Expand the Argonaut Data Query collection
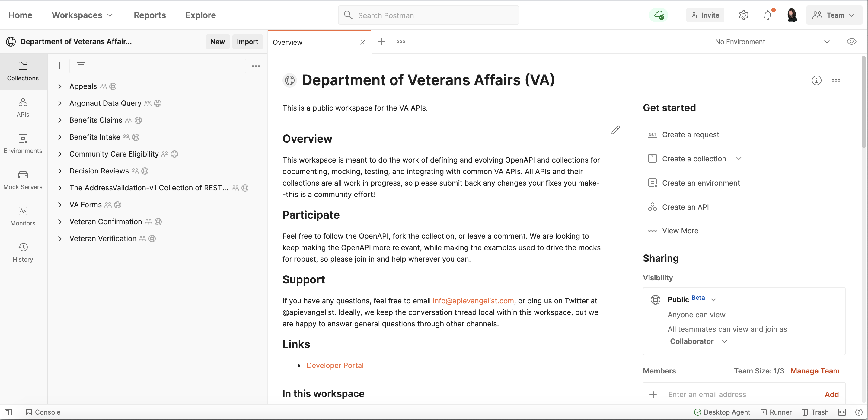The width and height of the screenshot is (868, 420). point(60,103)
